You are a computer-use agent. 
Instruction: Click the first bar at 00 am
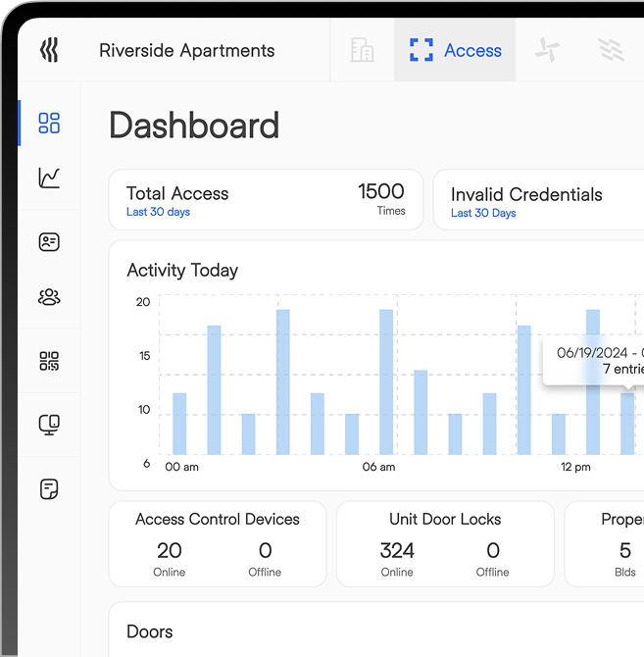tap(179, 424)
